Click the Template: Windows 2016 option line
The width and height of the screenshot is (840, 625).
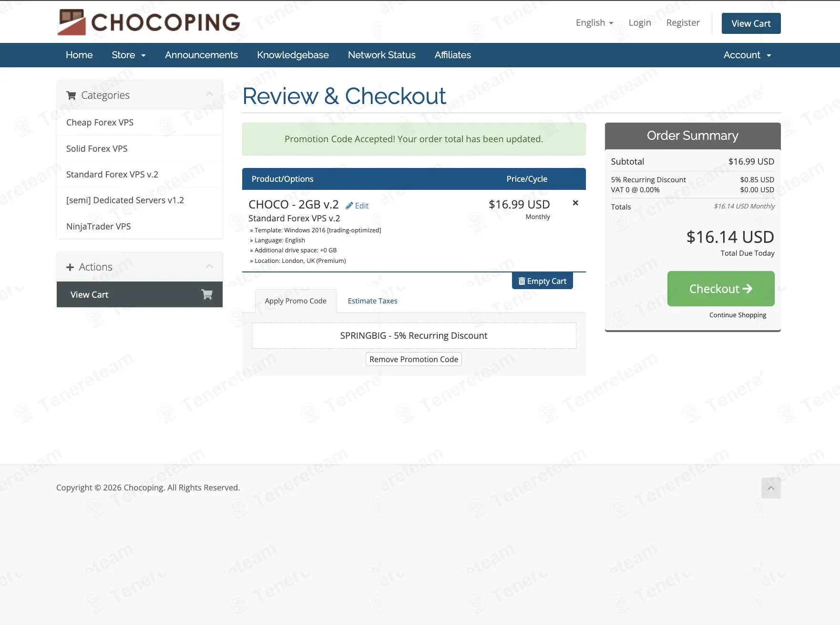(316, 230)
